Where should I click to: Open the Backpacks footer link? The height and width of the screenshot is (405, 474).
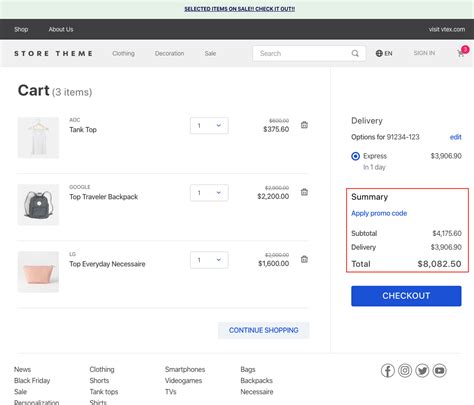pyautogui.click(x=257, y=381)
